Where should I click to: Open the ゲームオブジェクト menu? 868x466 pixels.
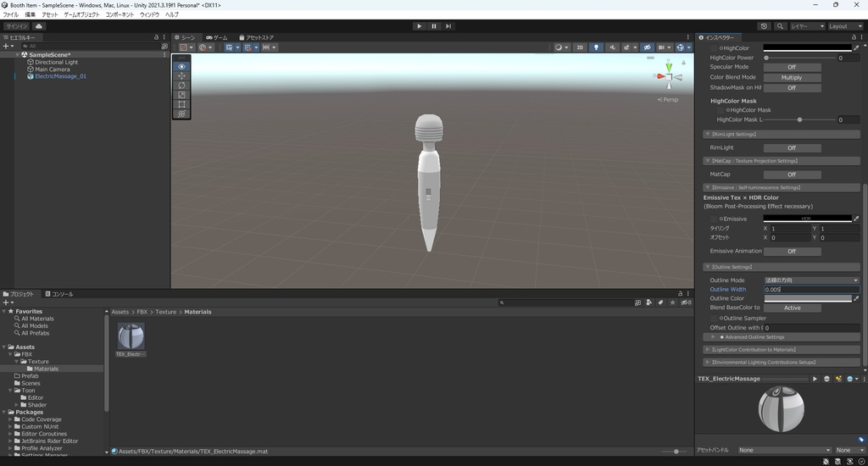point(81,15)
